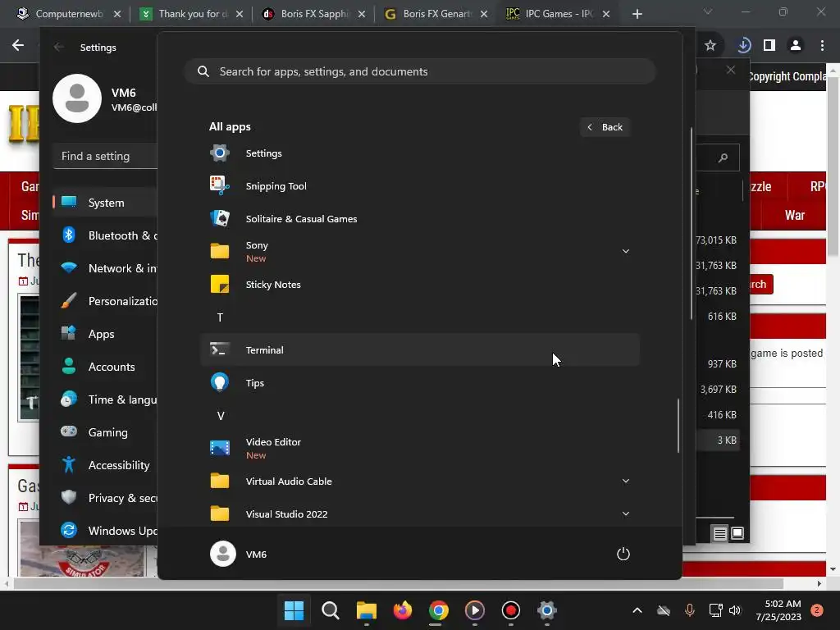Open VM6 user account in Start menu
Screen dimensions: 840x630
(x=239, y=554)
